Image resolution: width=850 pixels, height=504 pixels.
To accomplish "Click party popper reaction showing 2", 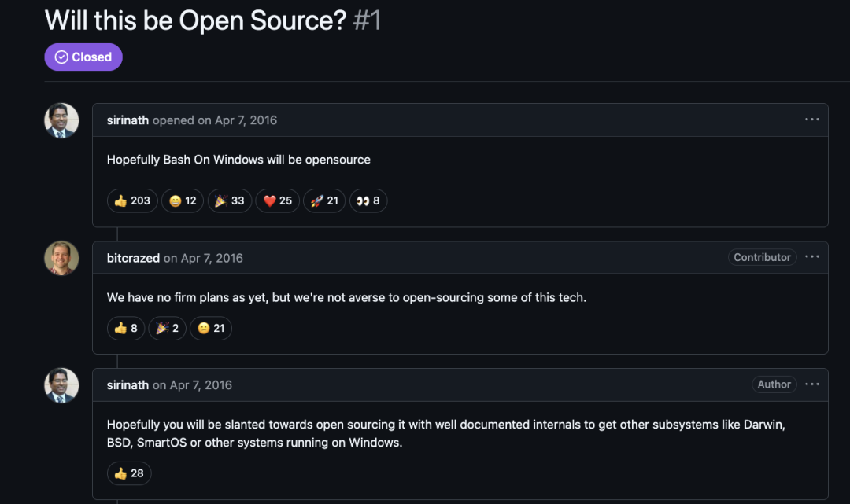I will point(168,328).
